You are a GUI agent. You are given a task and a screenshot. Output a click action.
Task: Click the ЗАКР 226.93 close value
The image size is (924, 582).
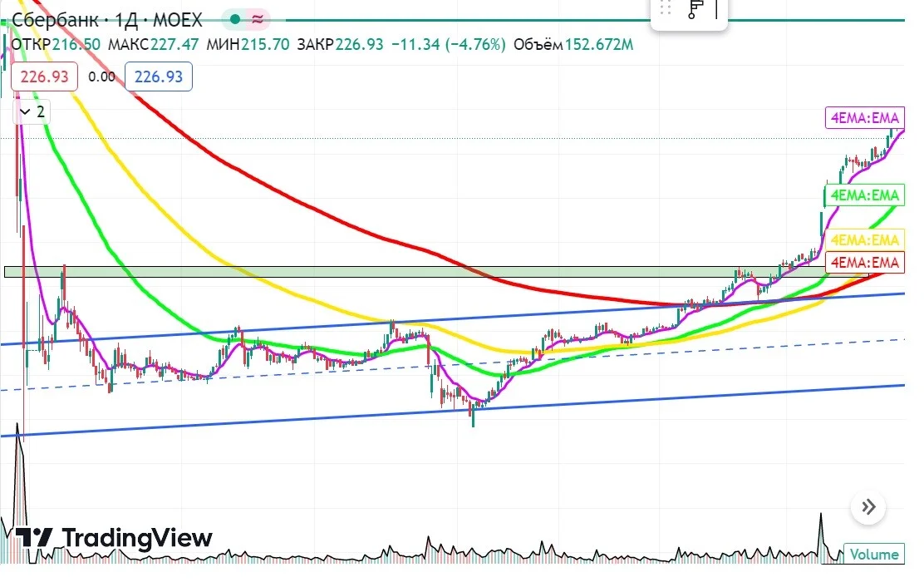(x=340, y=45)
